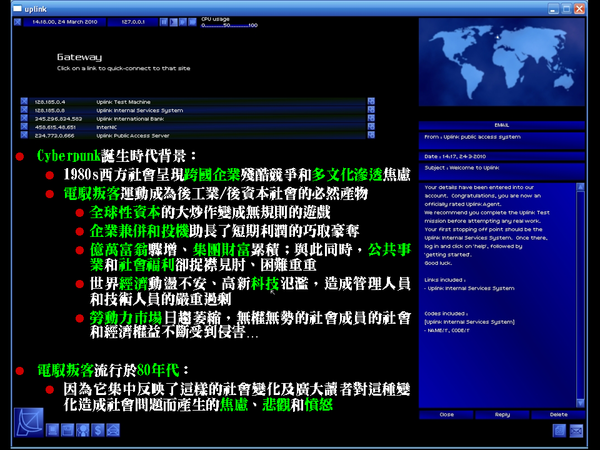Open the send mail envelope icon in bottom toolbar

113,430
